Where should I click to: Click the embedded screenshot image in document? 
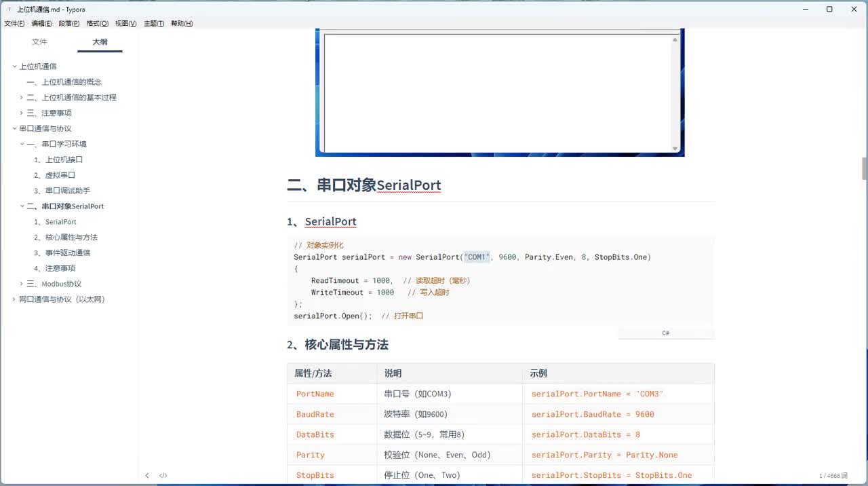point(500,92)
